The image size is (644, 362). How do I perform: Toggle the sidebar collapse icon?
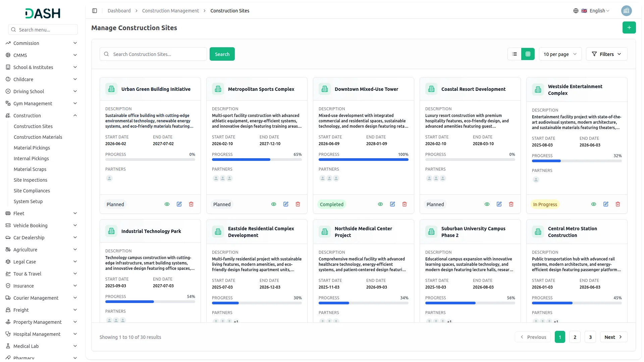tap(95, 11)
